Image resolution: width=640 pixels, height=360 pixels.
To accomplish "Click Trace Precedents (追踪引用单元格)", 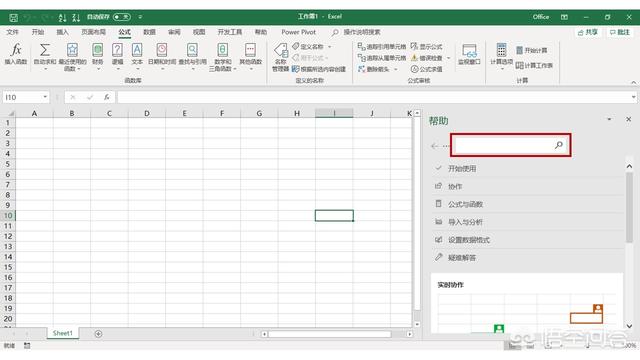I will coord(382,47).
